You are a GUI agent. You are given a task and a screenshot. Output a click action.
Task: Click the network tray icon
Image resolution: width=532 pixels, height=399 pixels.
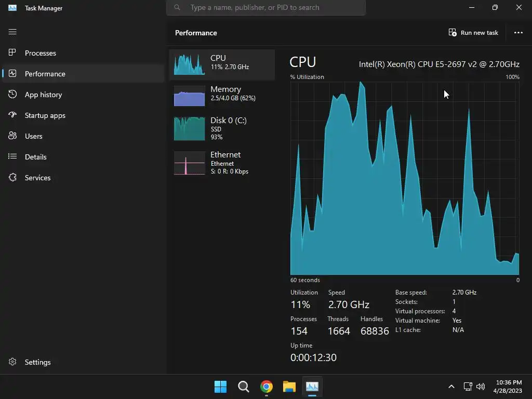[468, 387]
